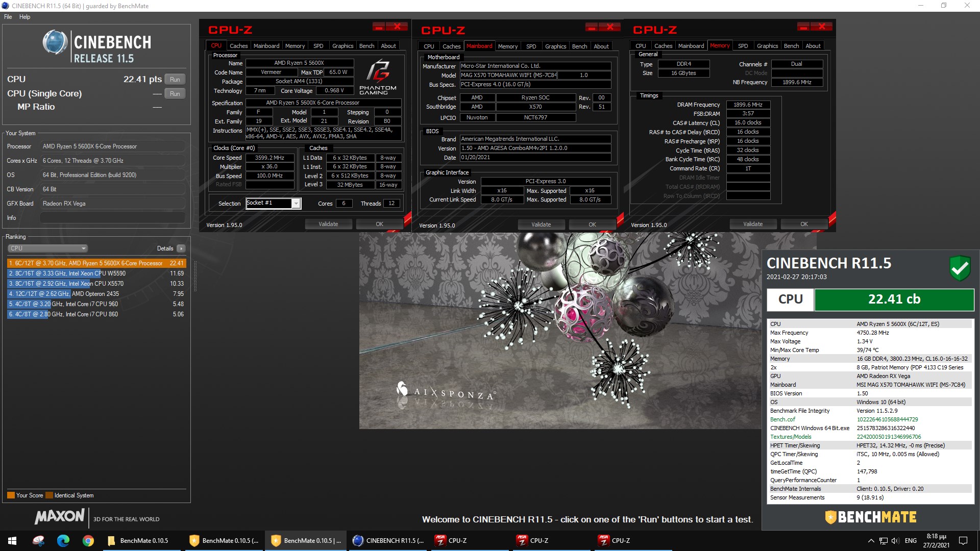980x551 pixels.
Task: Open Google Chrome from taskbar
Action: pyautogui.click(x=88, y=541)
